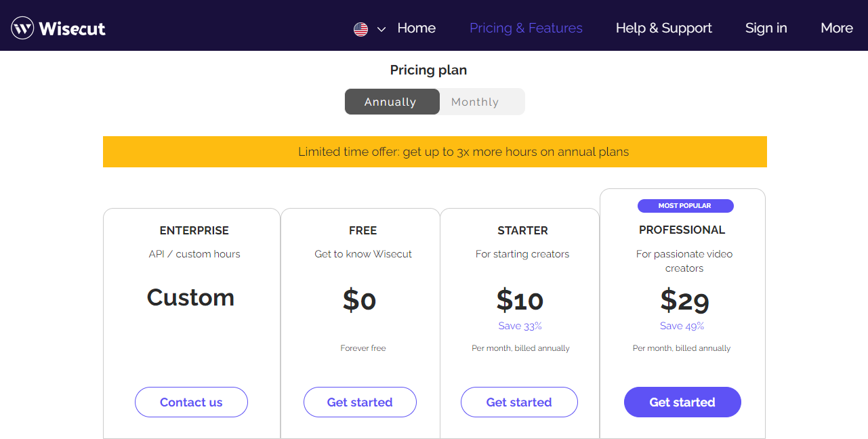Image resolution: width=868 pixels, height=439 pixels.
Task: Select Get started on the Professional plan
Action: coord(682,402)
